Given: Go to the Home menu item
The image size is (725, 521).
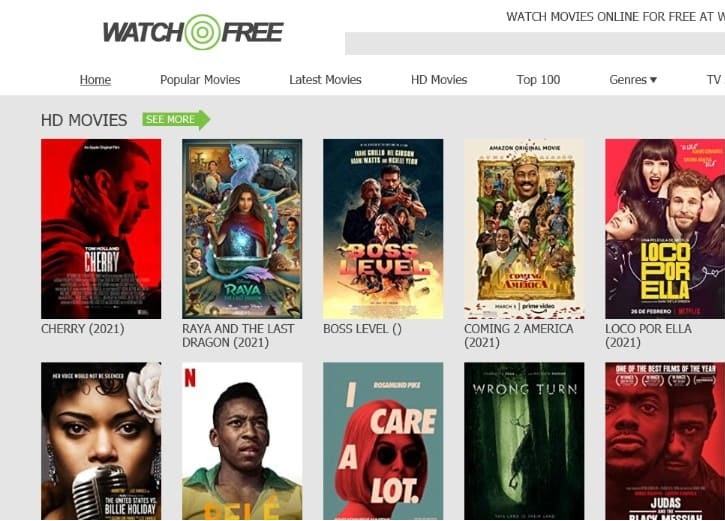Looking at the screenshot, I should tap(95, 80).
